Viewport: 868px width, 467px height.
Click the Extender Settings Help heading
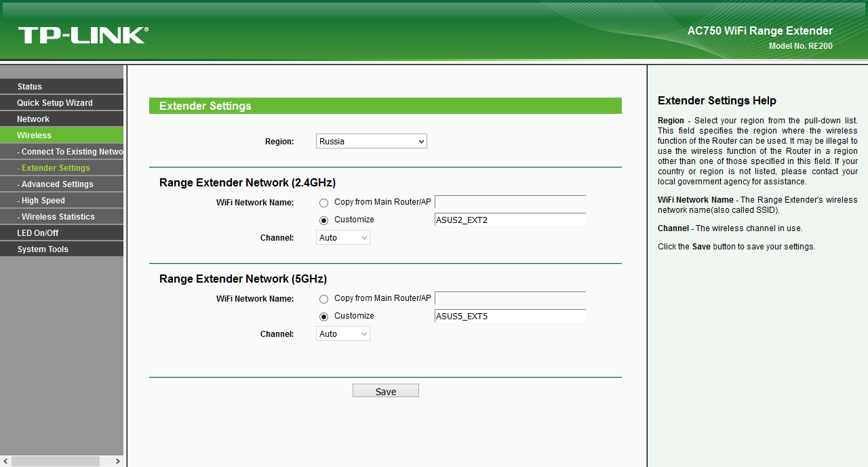click(717, 101)
